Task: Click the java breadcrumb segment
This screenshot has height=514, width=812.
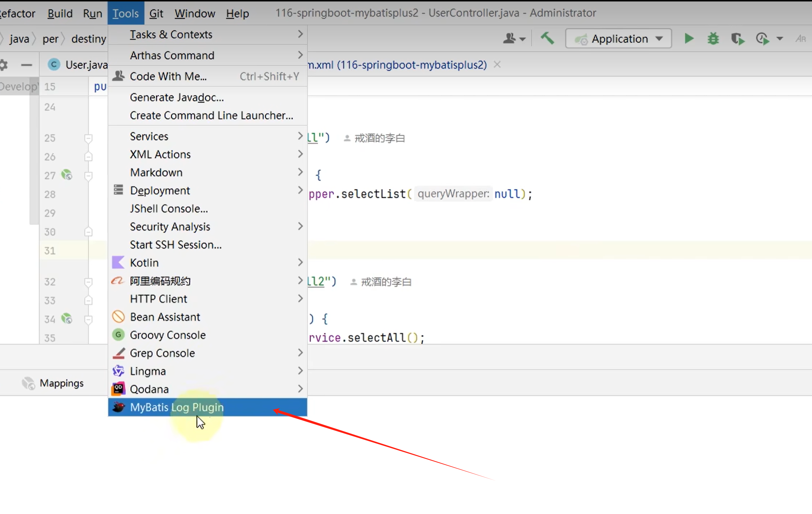Action: pos(19,38)
